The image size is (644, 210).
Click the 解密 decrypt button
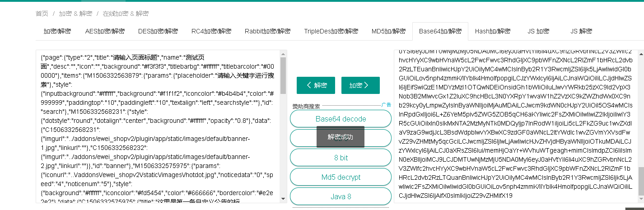pos(316,85)
